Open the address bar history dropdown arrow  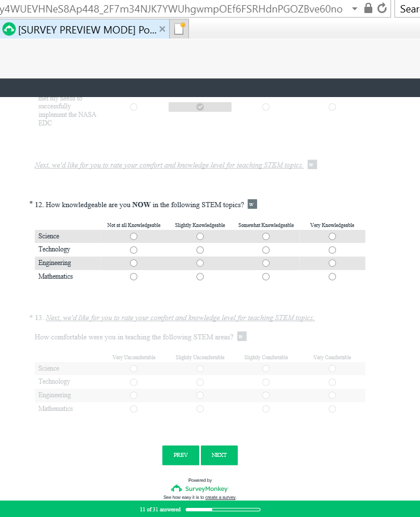click(x=355, y=9)
